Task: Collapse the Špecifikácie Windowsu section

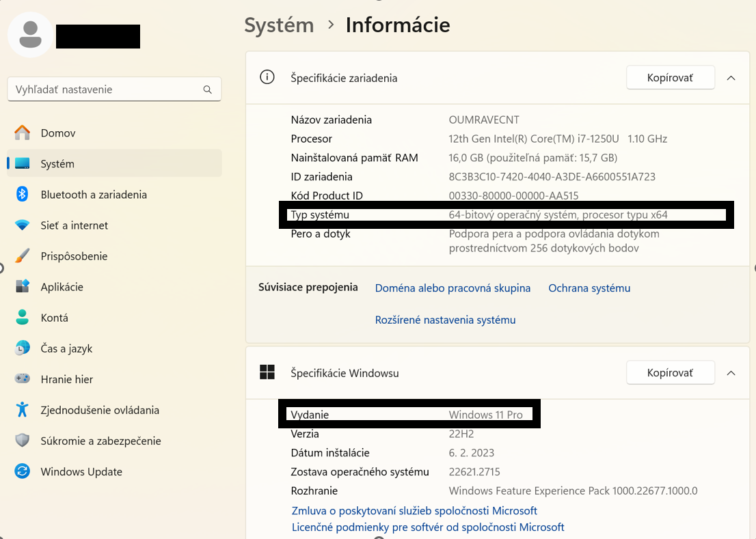Action: pos(731,373)
